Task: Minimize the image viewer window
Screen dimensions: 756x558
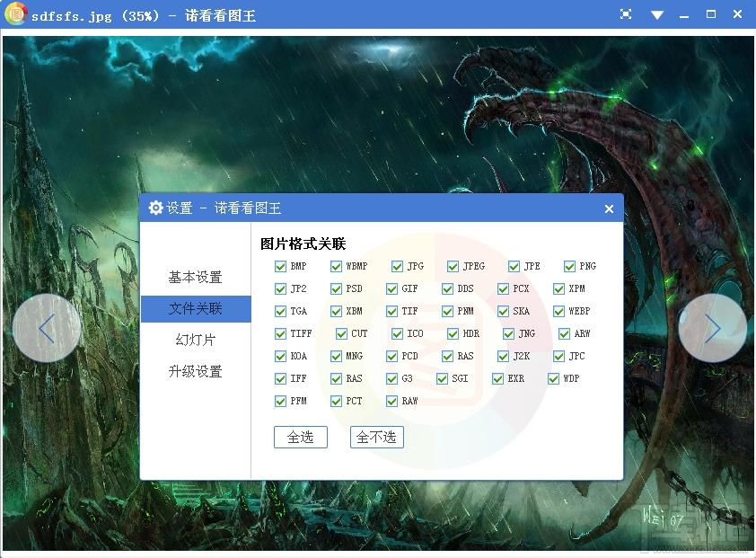Action: 683,16
